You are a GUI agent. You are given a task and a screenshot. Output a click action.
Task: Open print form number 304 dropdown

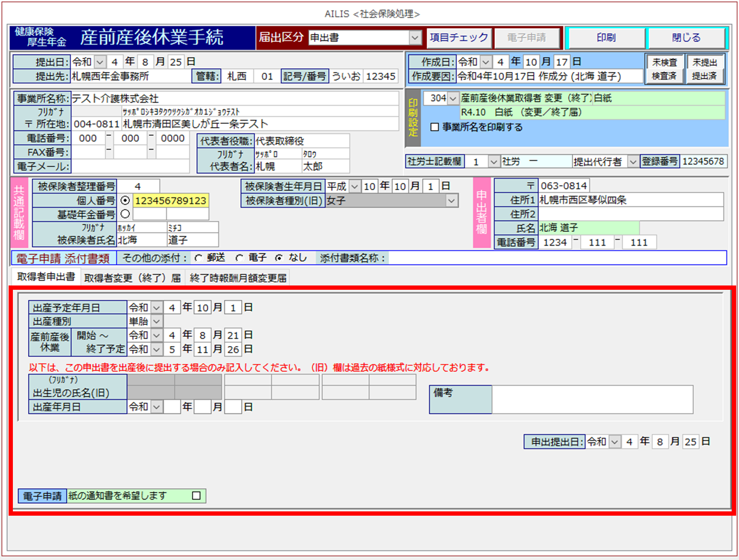click(453, 98)
